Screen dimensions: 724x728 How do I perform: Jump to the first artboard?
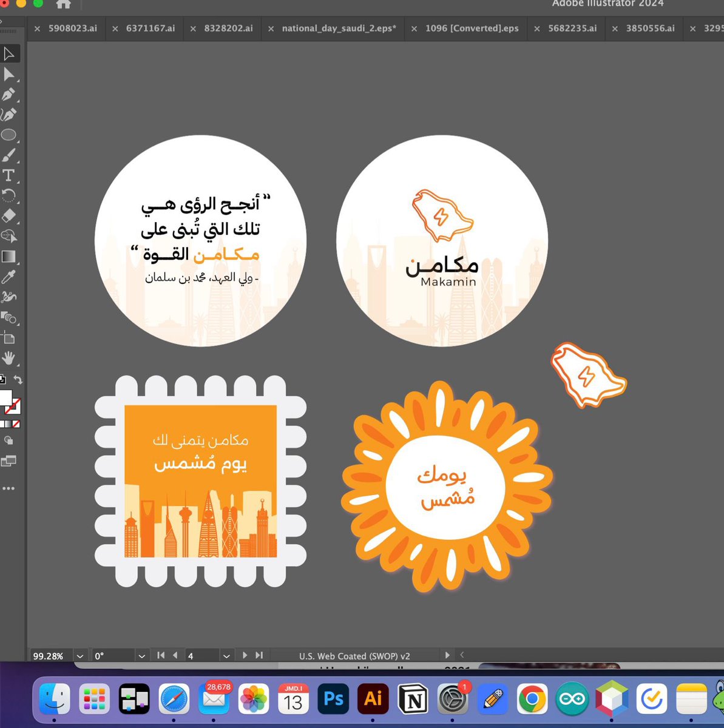coord(161,655)
